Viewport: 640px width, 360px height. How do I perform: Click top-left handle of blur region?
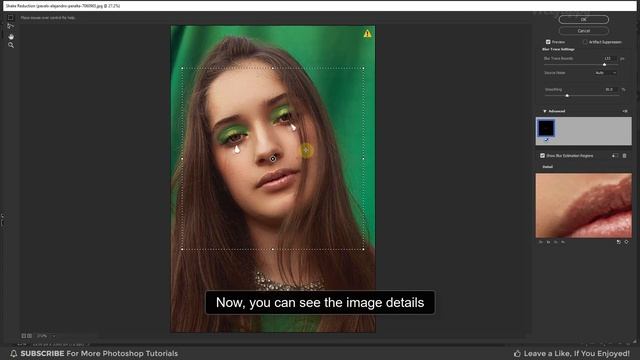[182, 68]
